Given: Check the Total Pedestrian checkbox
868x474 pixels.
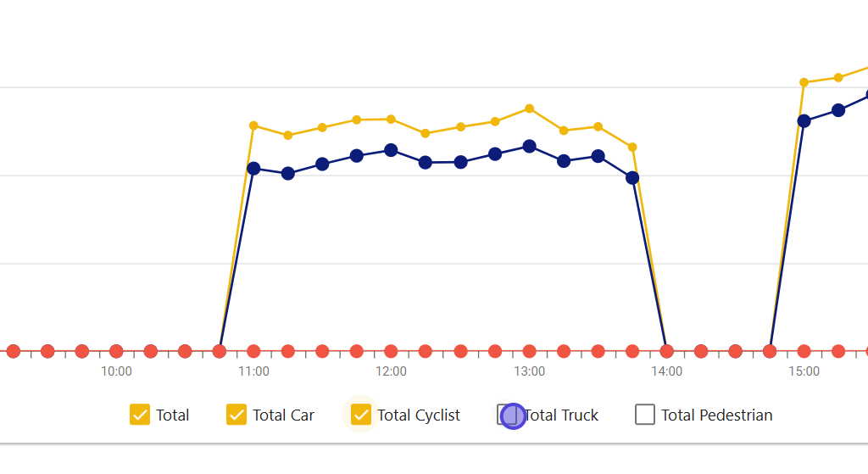Looking at the screenshot, I should point(645,415).
